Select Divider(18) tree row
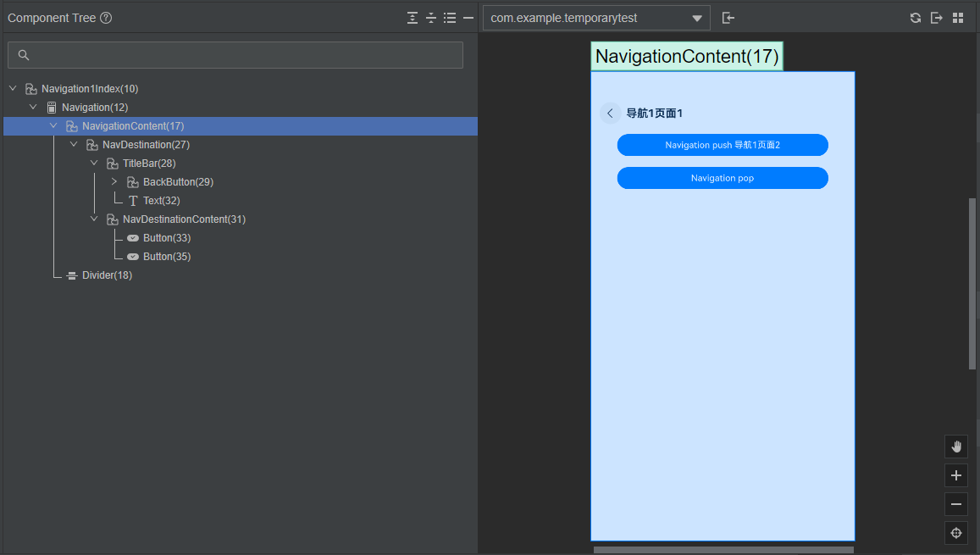This screenshot has height=555, width=980. pos(241,275)
